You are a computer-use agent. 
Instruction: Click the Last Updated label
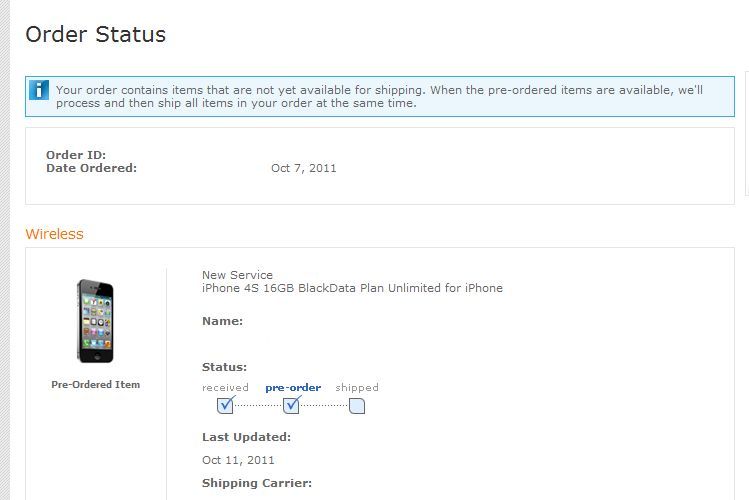[246, 437]
